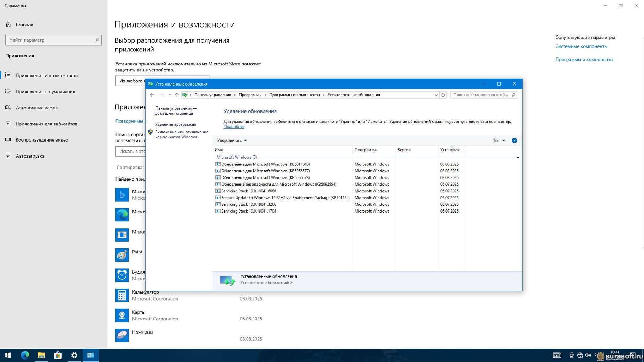Open Microsoft Store from the taskbar
644x362 pixels.
click(58, 355)
